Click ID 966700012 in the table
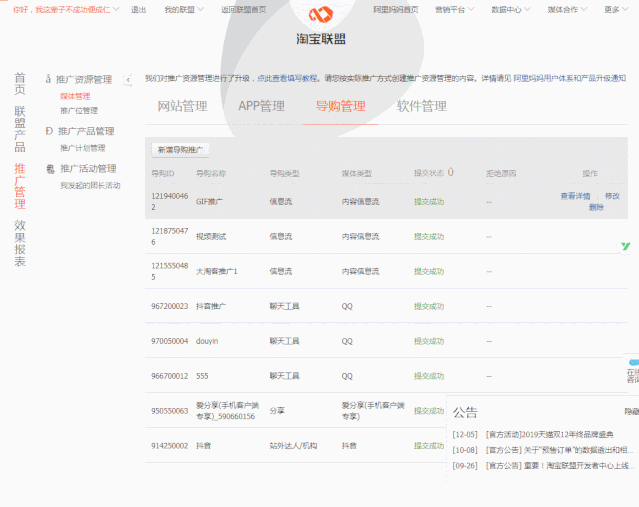 coord(170,376)
